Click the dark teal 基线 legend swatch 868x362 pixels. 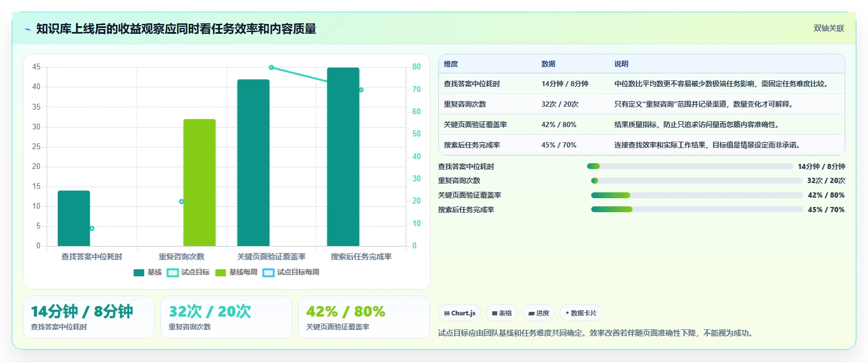tap(139, 272)
